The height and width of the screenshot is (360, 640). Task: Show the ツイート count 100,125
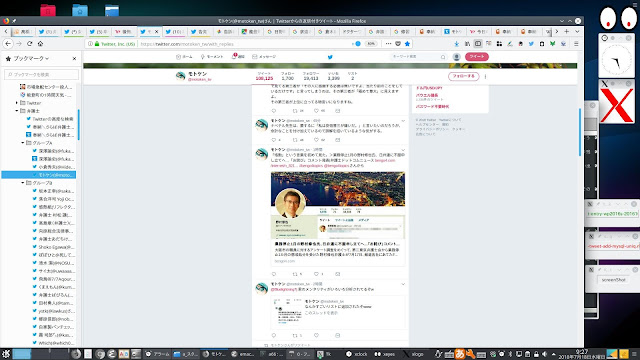(x=264, y=76)
